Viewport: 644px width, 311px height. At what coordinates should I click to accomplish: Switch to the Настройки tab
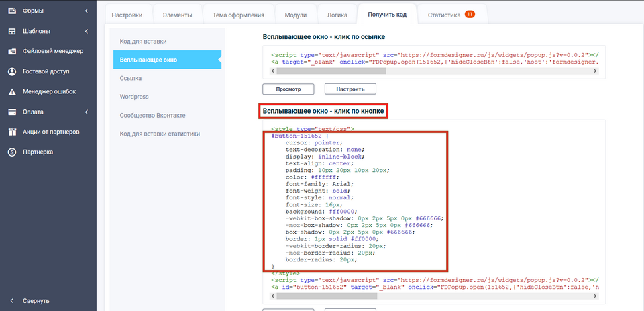(127, 15)
